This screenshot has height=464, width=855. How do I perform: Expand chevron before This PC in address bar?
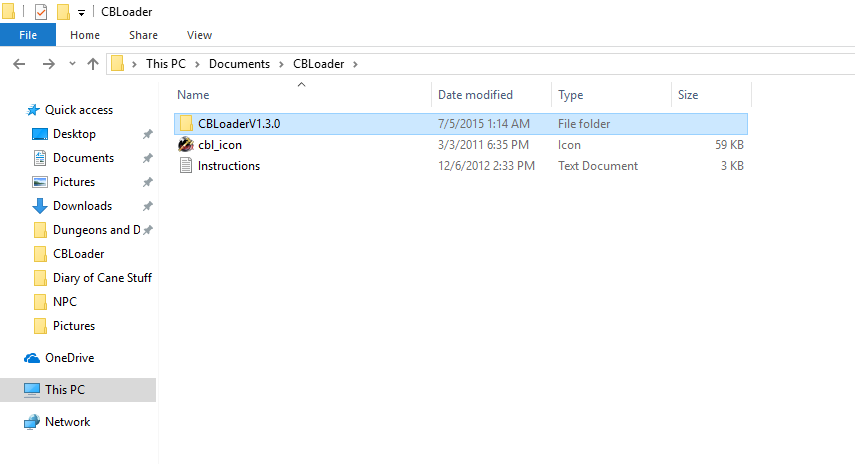[134, 64]
